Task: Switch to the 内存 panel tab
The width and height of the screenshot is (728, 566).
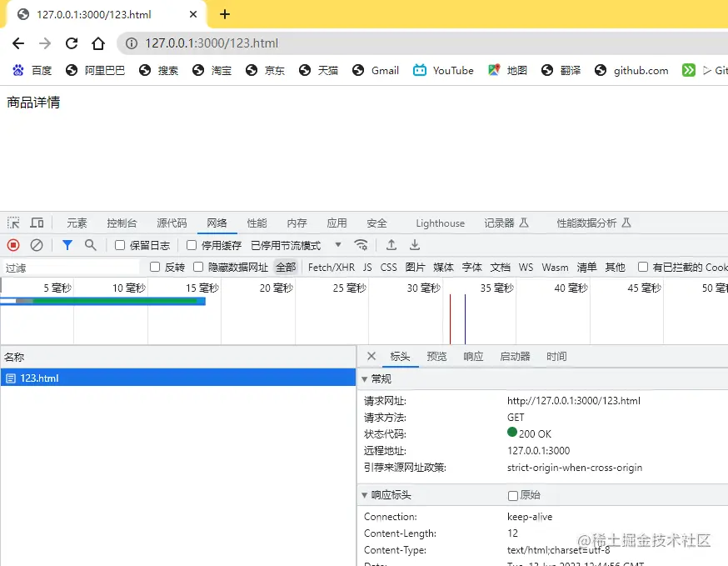Action: tap(297, 223)
